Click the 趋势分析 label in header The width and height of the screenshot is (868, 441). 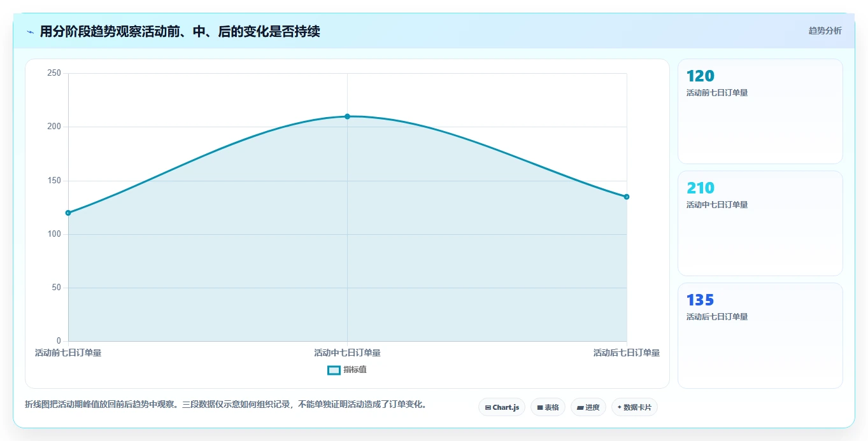(825, 31)
